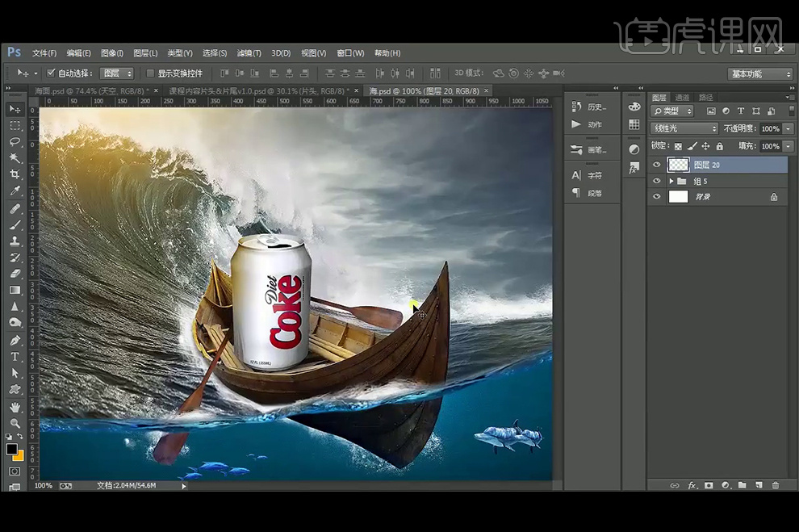This screenshot has height=532, width=799.
Task: Enable the 显示变换控件 checkbox
Action: tap(150, 73)
